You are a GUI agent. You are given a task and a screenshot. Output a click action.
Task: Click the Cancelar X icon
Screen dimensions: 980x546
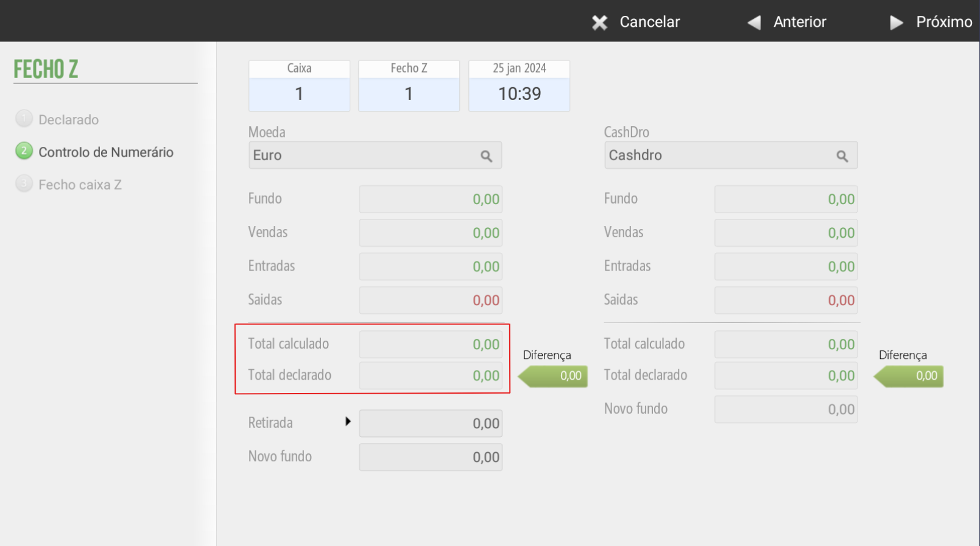click(600, 23)
